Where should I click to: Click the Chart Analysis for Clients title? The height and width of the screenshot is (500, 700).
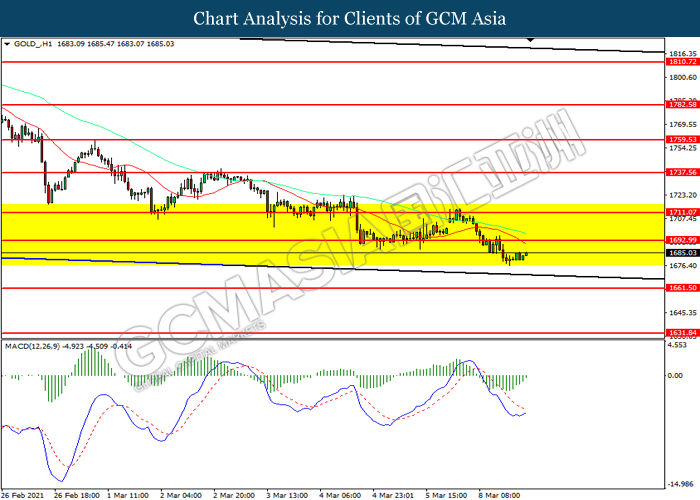(350, 19)
